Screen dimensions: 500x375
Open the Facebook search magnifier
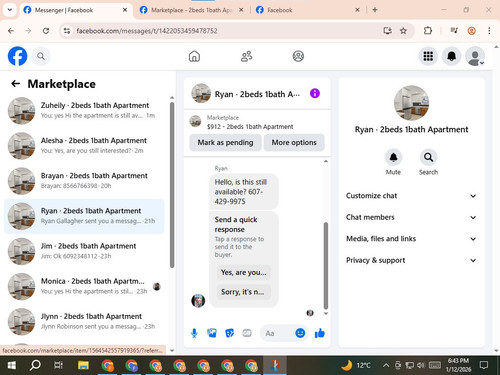41,56
